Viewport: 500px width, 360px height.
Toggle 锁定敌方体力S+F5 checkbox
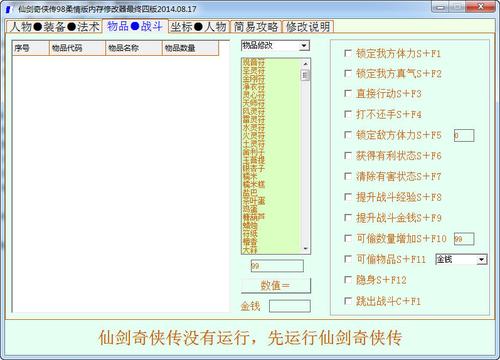click(x=348, y=135)
